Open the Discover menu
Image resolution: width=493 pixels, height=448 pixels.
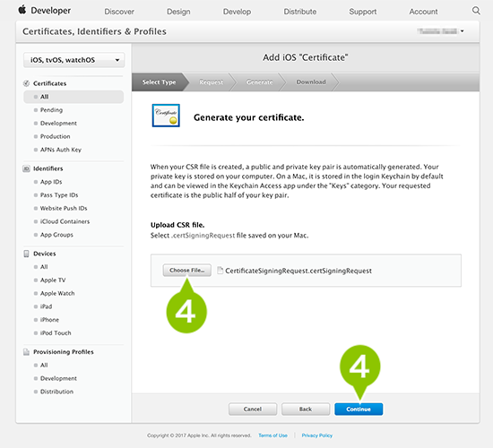coord(119,12)
